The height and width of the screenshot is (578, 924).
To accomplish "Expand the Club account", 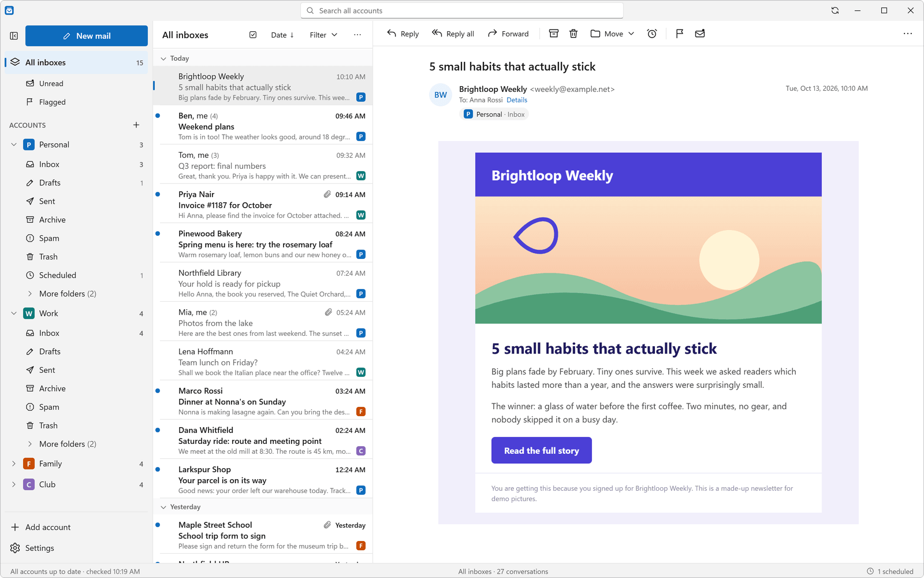I will 14,484.
